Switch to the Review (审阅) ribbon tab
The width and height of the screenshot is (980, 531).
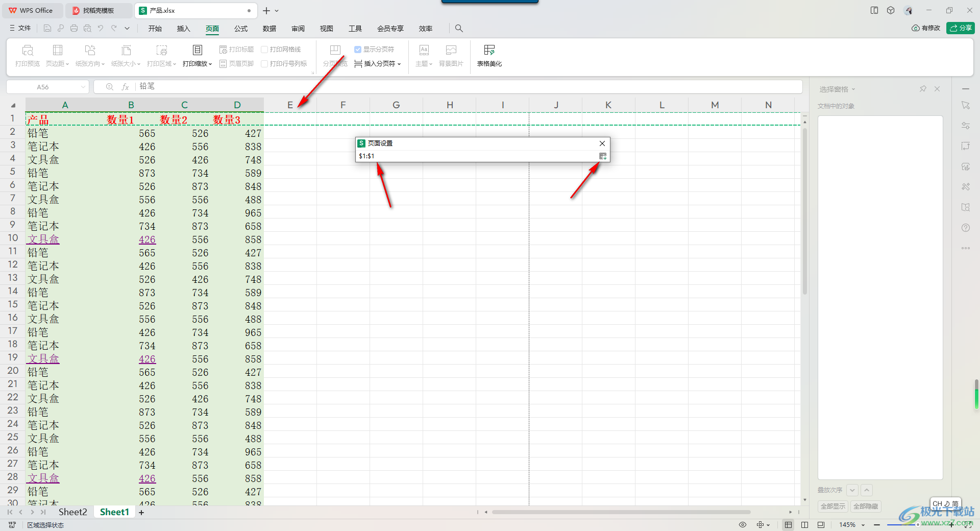[298, 29]
